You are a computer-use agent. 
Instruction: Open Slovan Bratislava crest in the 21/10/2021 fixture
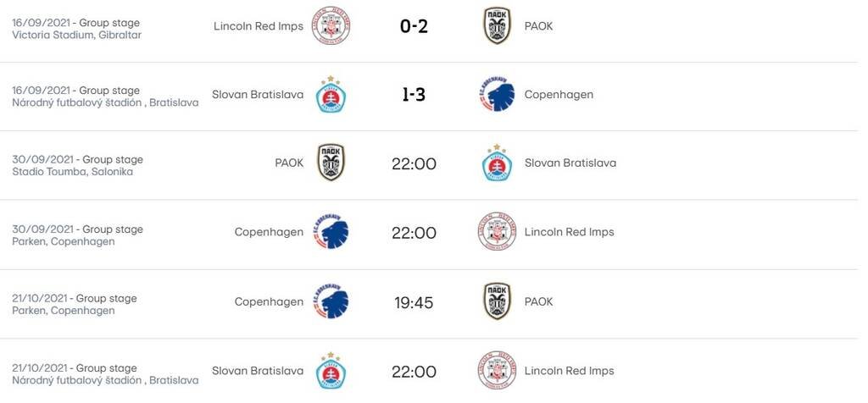(331, 371)
